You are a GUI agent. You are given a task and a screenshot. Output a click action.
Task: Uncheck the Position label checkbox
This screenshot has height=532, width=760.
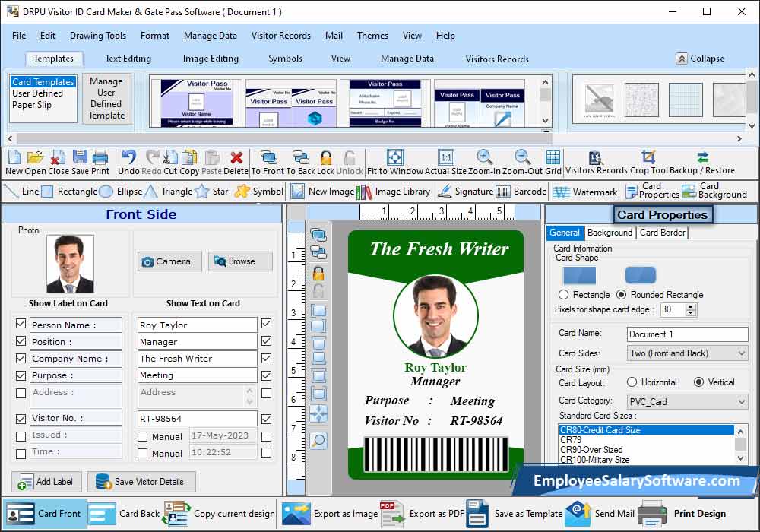pyautogui.click(x=21, y=341)
